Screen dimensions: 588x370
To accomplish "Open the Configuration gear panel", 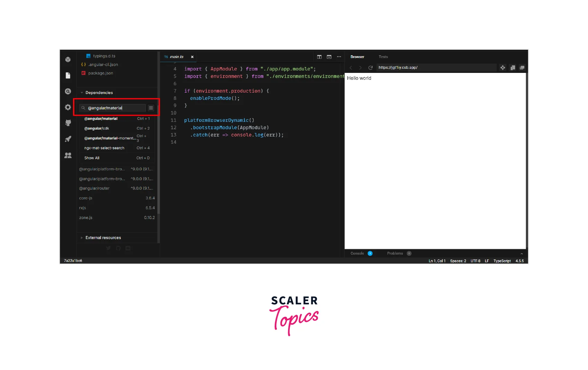I will point(68,107).
